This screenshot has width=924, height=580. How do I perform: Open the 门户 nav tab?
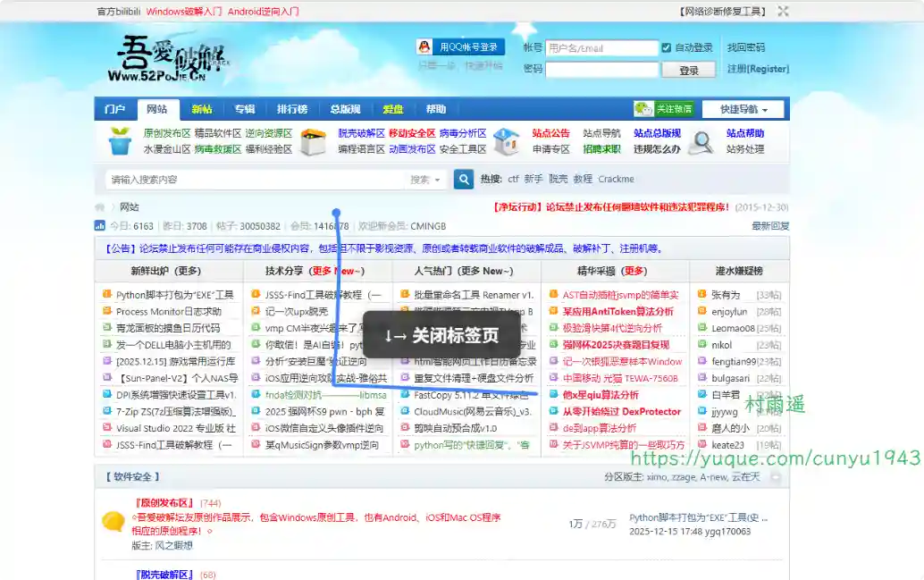point(114,109)
